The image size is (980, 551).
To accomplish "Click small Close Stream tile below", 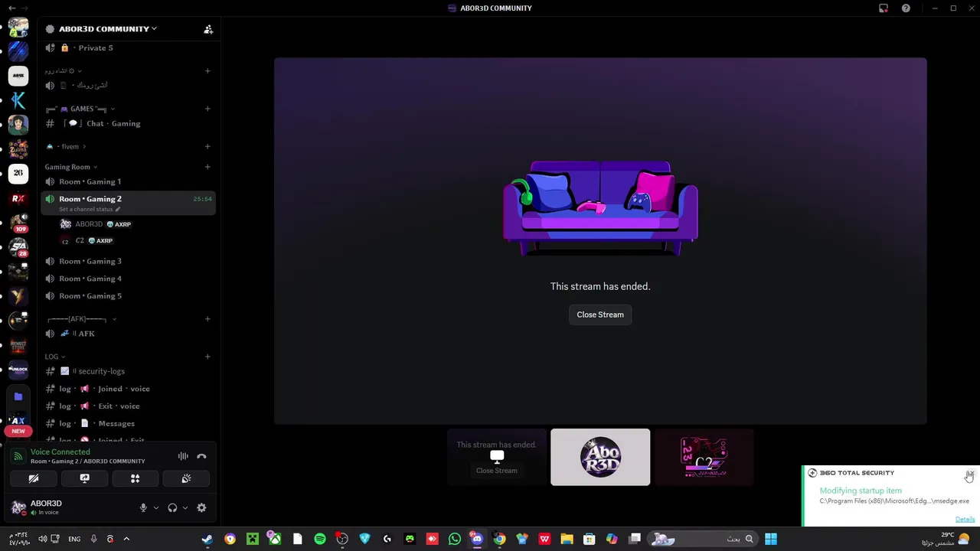I will [497, 471].
